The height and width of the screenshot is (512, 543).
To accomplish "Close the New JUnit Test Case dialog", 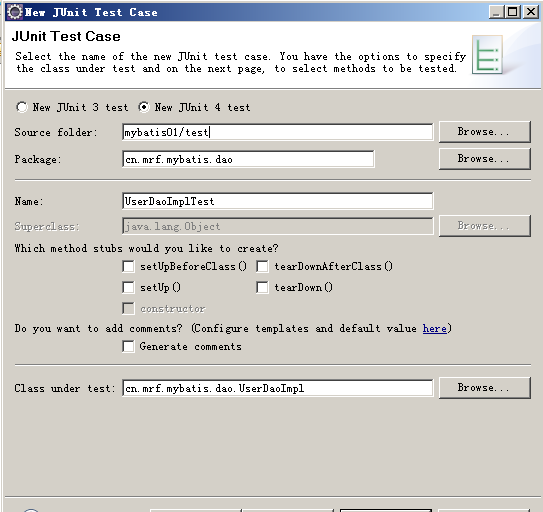I will point(531,12).
